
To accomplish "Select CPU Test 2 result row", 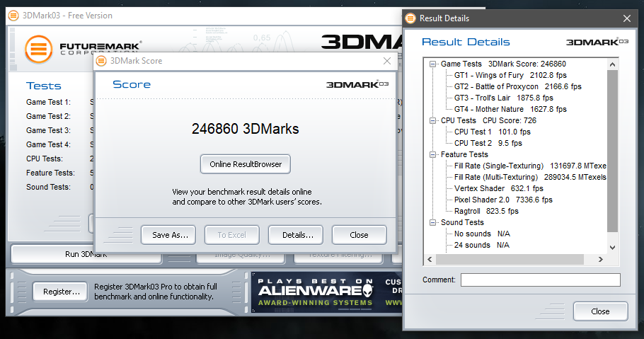I will pyautogui.click(x=488, y=144).
